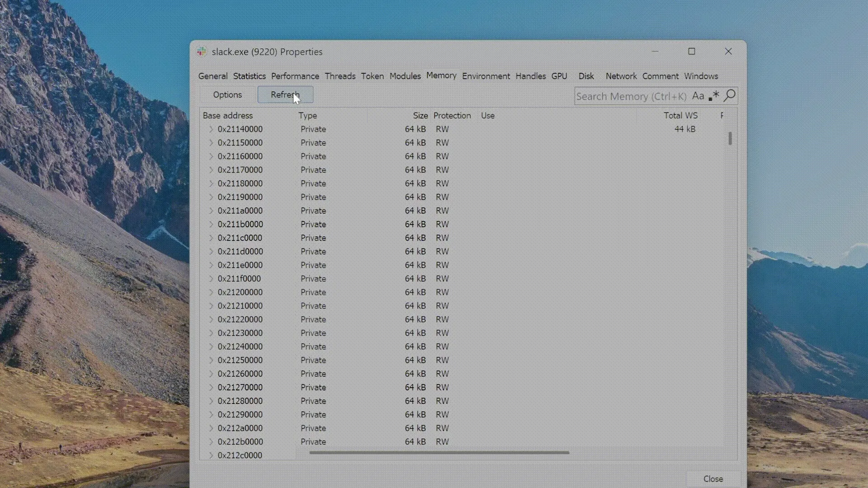Image resolution: width=868 pixels, height=488 pixels.
Task: Toggle case sensitive search (Aa)
Action: point(698,96)
